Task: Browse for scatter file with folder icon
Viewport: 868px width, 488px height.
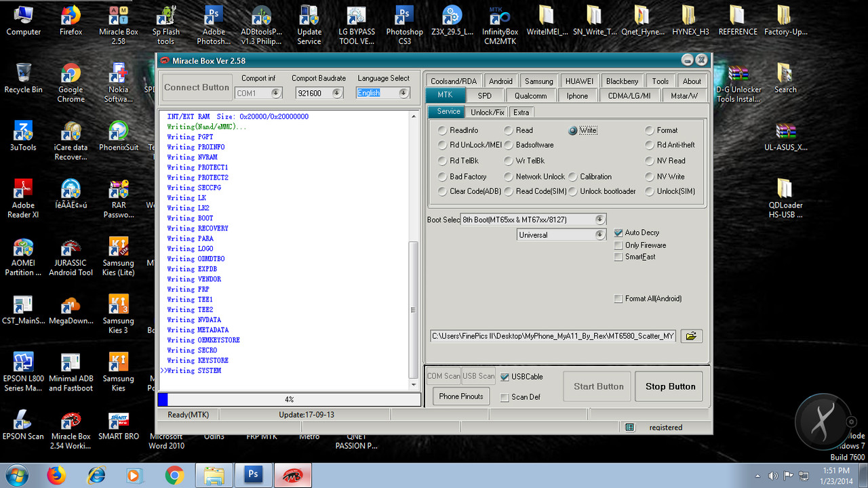Action: 691,335
